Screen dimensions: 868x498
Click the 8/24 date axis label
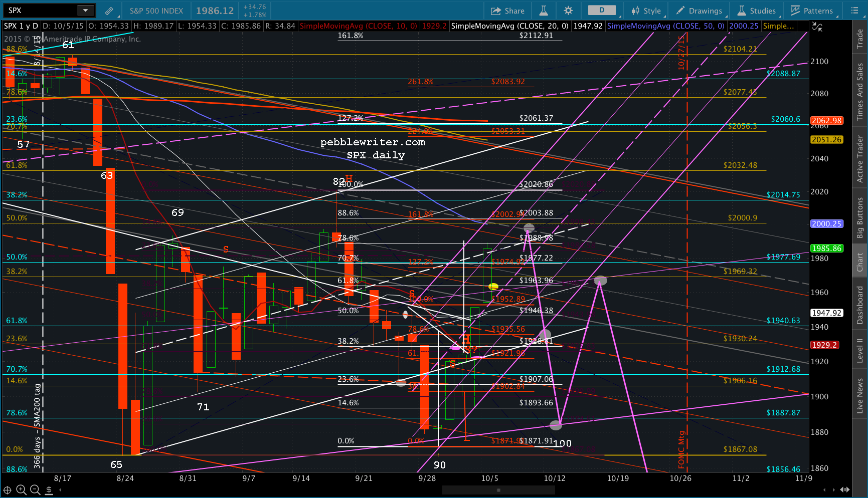tap(125, 478)
